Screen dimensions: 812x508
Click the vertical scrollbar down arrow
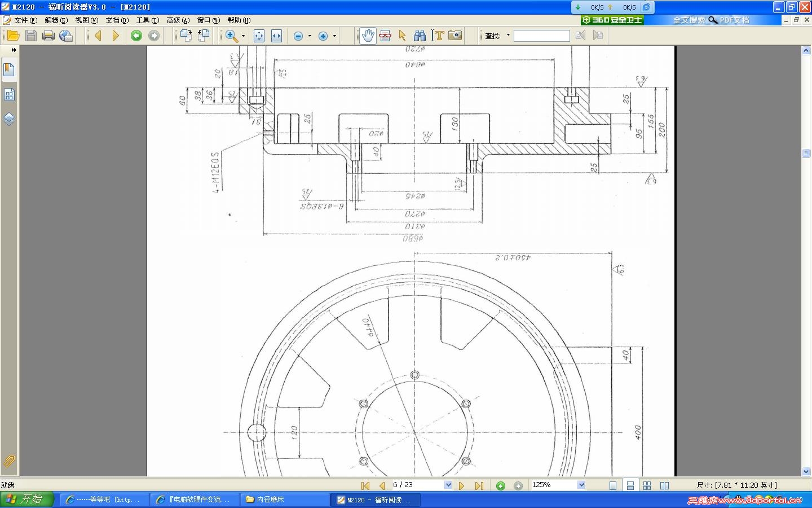coord(806,471)
